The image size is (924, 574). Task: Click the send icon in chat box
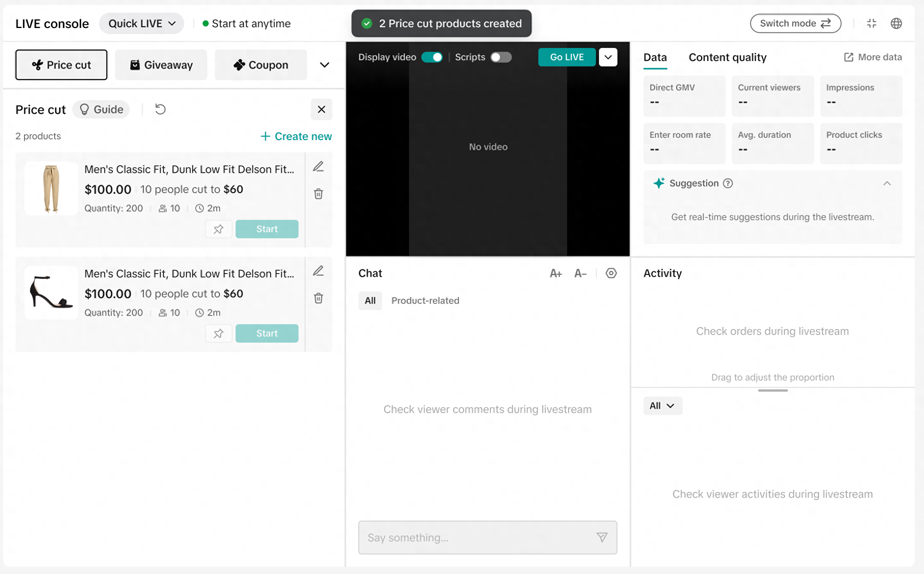pos(602,537)
